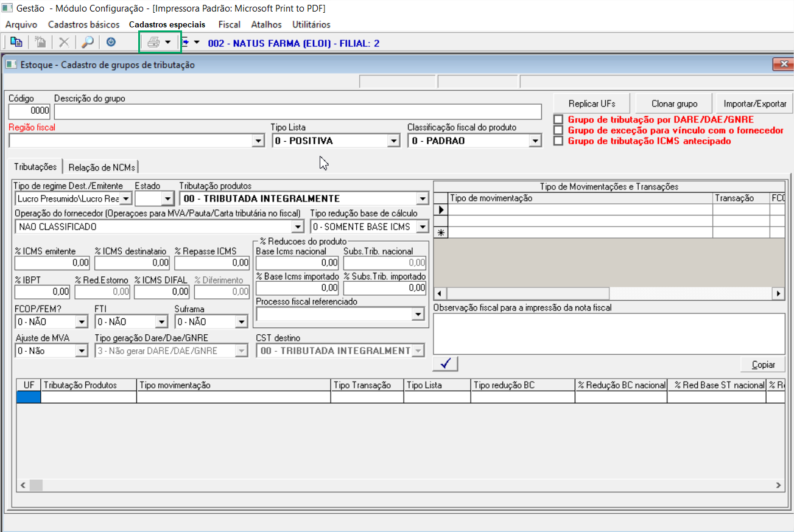This screenshot has height=532, width=794.
Task: Click the Tipo de movimentação column header
Action: pos(581,198)
